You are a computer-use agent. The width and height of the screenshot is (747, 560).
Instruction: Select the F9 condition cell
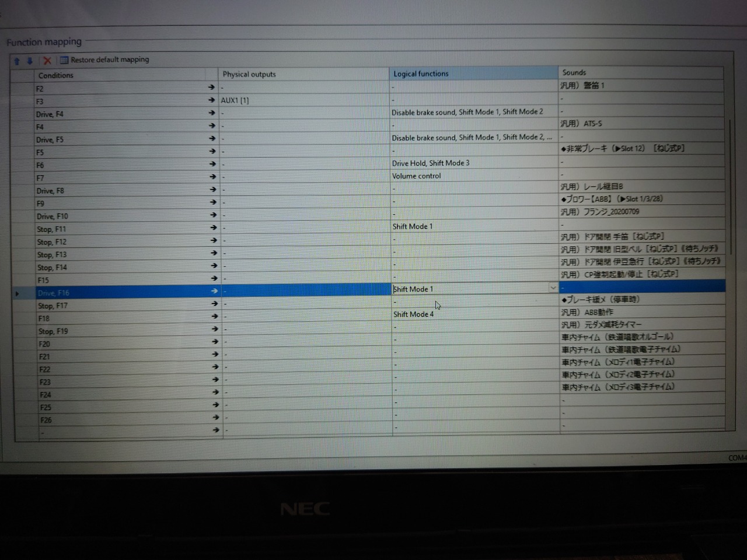(x=120, y=204)
